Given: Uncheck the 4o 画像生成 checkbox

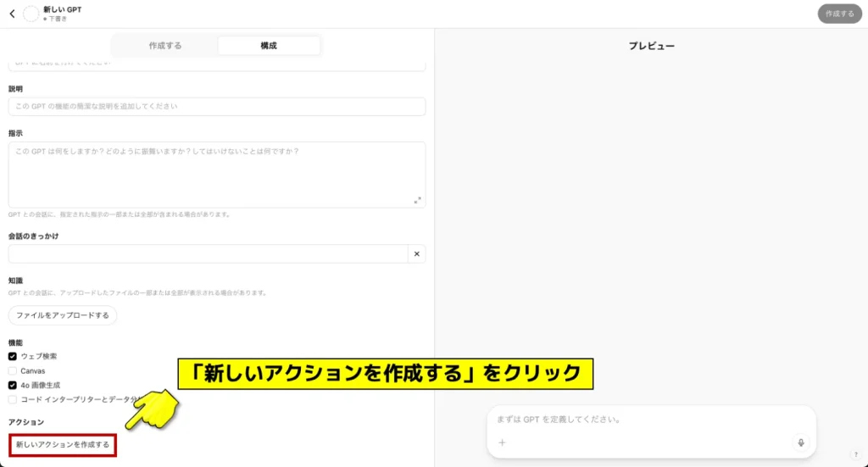Looking at the screenshot, I should click(12, 385).
